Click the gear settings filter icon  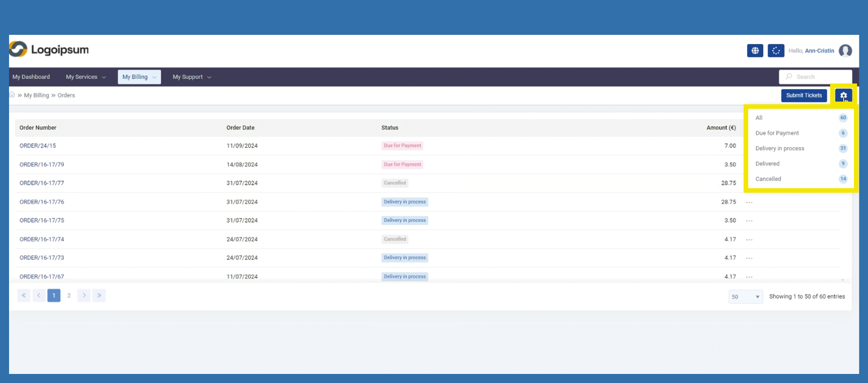pyautogui.click(x=843, y=96)
